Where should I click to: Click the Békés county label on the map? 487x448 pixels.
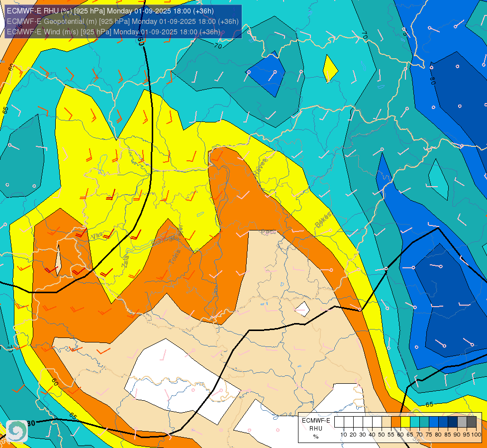[323, 220]
